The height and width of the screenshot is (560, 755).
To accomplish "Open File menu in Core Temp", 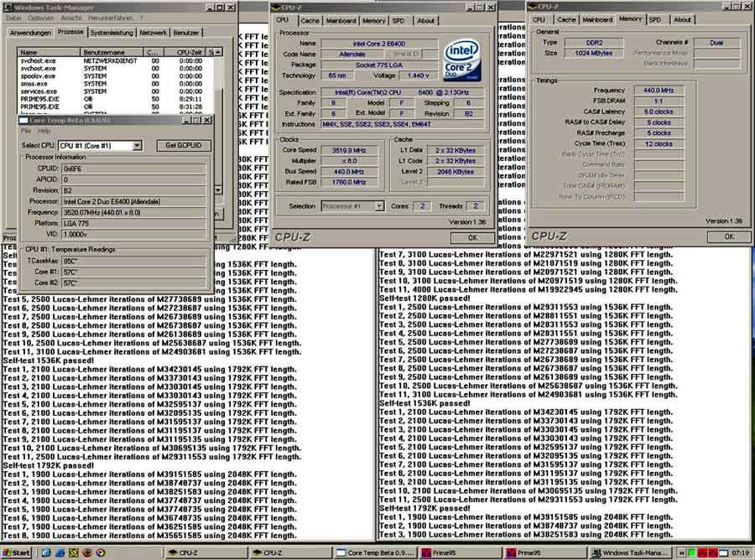I will [26, 131].
